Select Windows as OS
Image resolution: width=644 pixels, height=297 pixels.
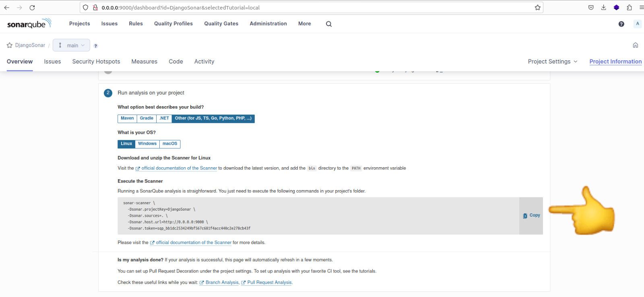pyautogui.click(x=147, y=144)
